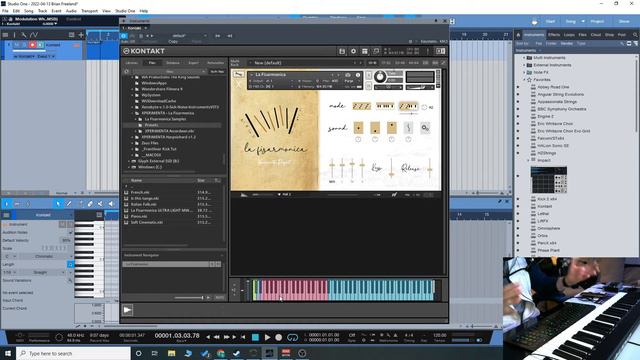Screen dimensions: 640x360
Task: Select the listen speaker tool in piano editor
Action: 111,204
